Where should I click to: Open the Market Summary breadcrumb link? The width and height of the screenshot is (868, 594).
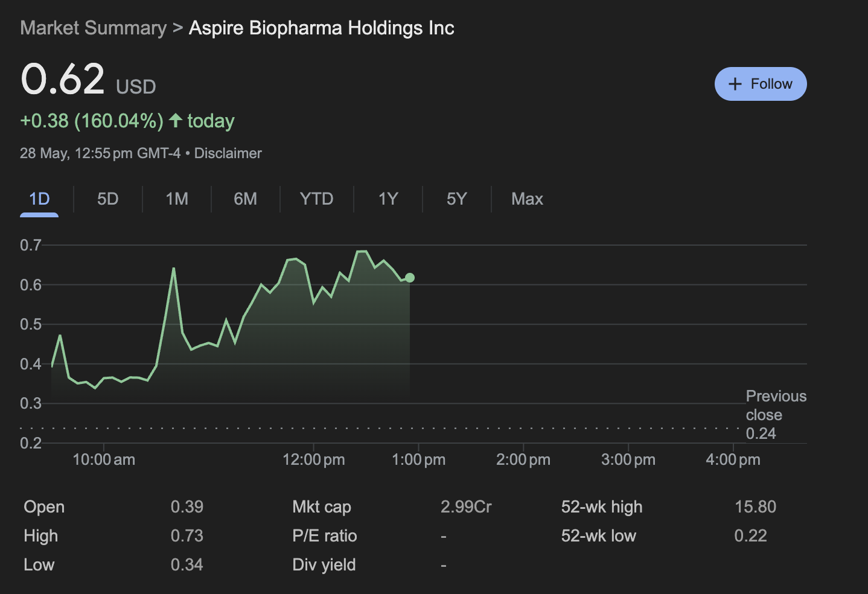tap(93, 28)
